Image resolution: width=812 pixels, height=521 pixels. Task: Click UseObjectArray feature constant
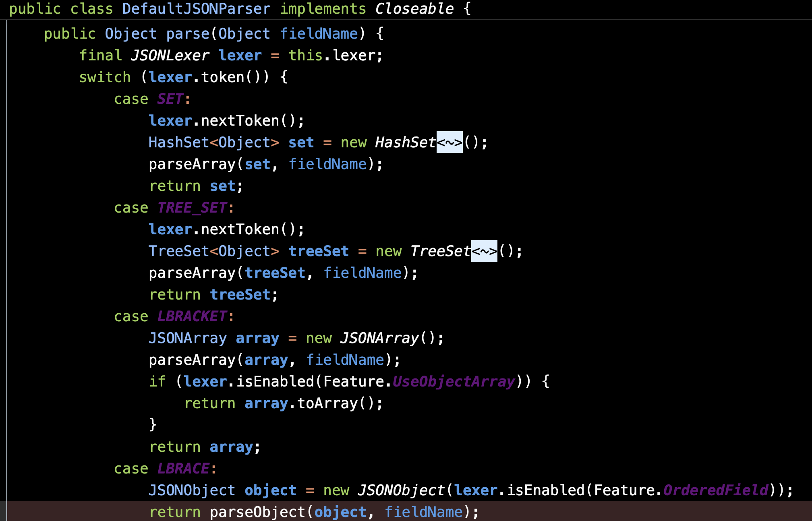click(x=454, y=382)
